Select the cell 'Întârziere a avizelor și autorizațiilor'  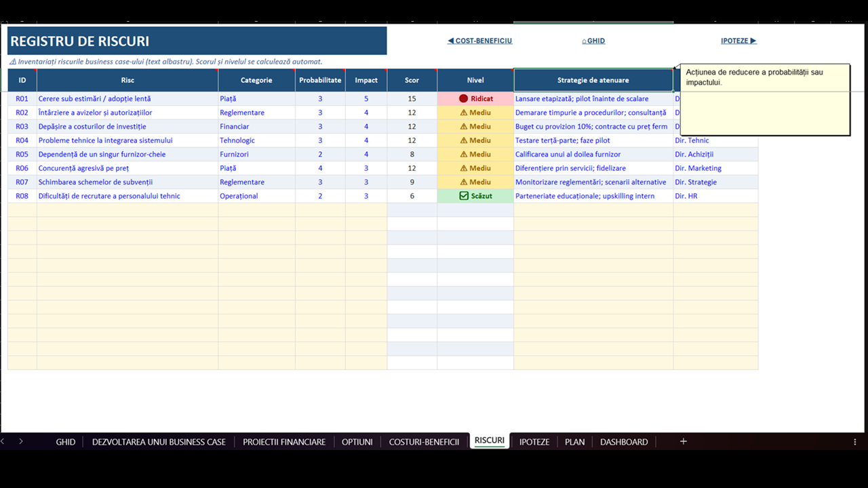(x=127, y=113)
